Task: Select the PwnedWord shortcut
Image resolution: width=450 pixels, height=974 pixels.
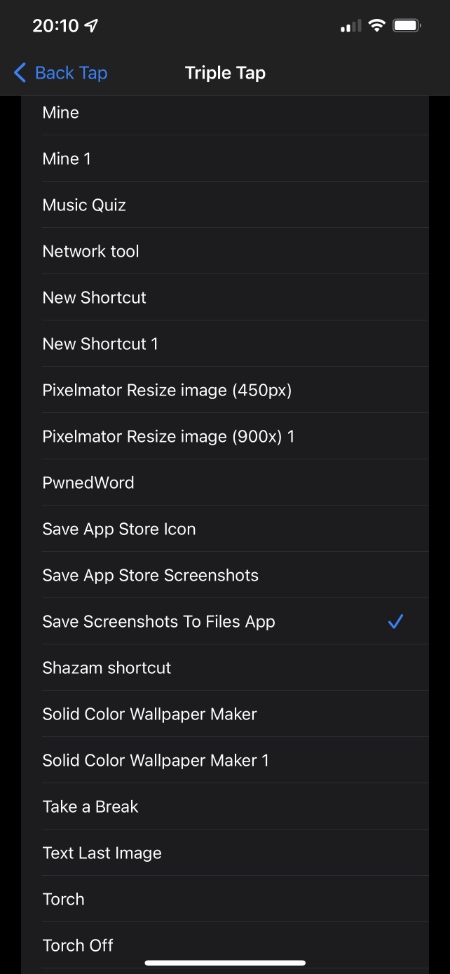Action: pos(225,483)
